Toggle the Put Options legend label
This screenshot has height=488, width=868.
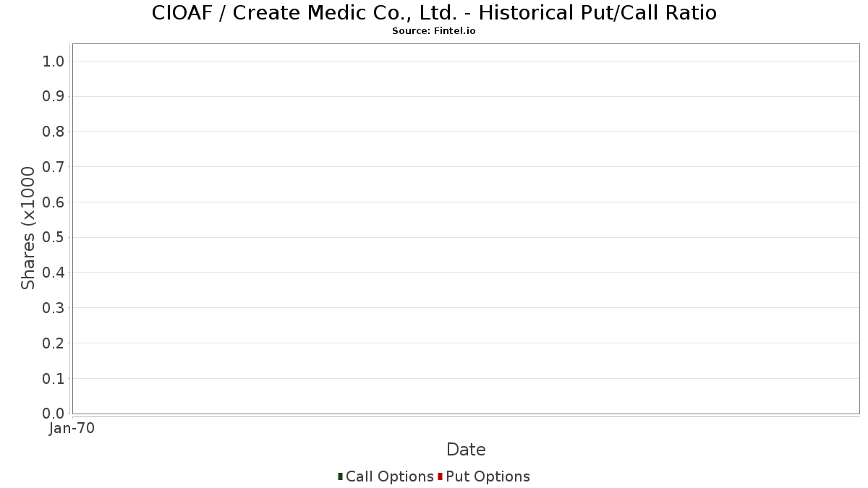coord(488,476)
